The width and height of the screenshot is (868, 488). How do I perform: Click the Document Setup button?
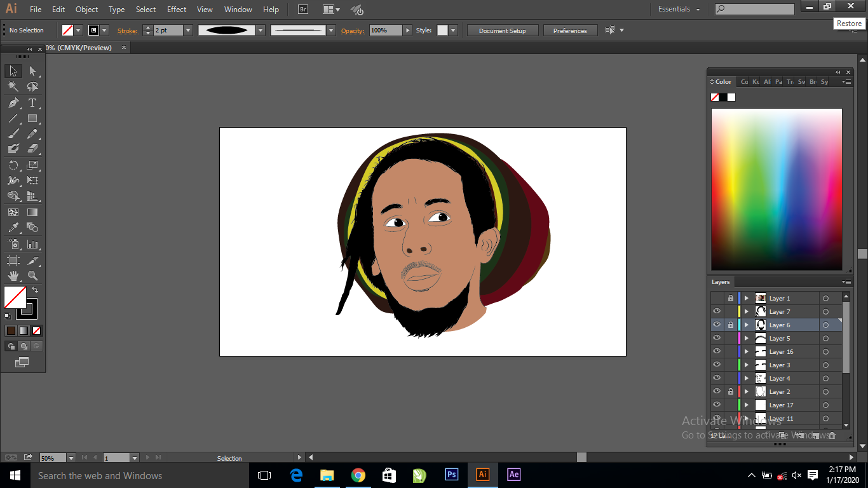(502, 30)
